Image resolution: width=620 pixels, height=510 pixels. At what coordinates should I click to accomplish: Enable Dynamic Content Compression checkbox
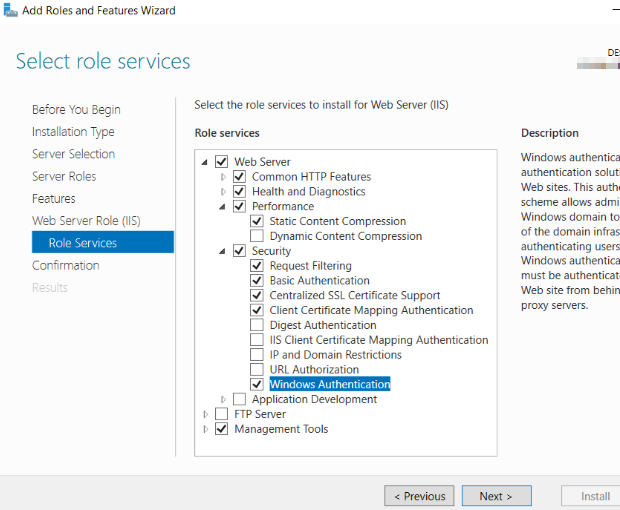[x=257, y=236]
